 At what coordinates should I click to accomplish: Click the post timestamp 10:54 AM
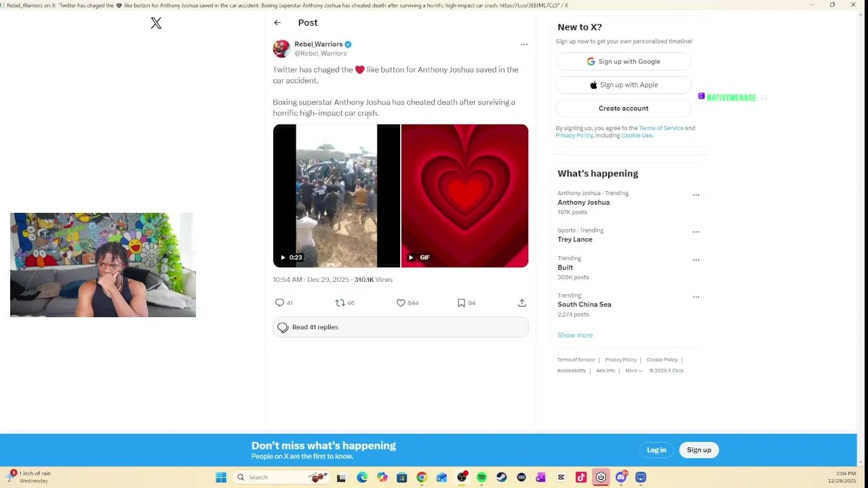[x=311, y=280]
